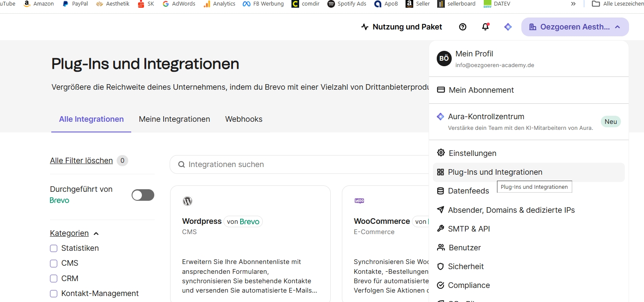Open the comdir bookmark

pos(306,4)
